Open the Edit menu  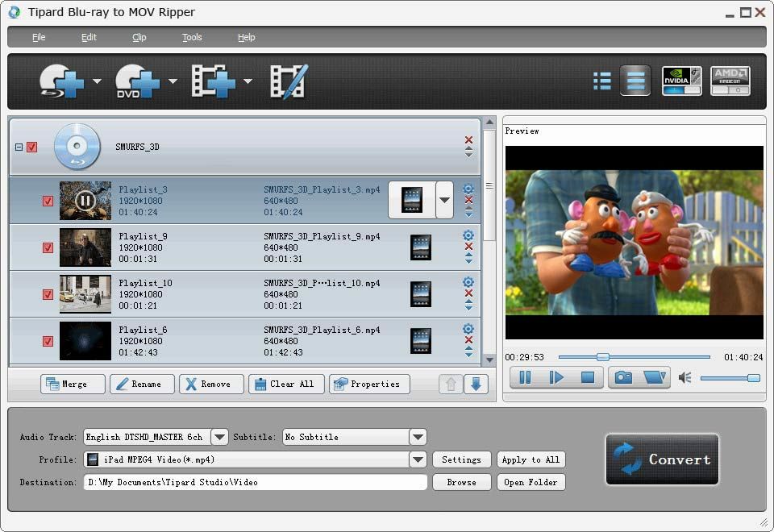click(89, 37)
